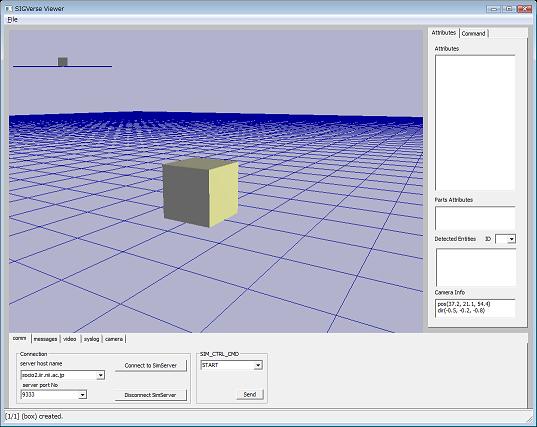Expand the server host name dropdown
The width and height of the screenshot is (537, 427).
coord(100,375)
